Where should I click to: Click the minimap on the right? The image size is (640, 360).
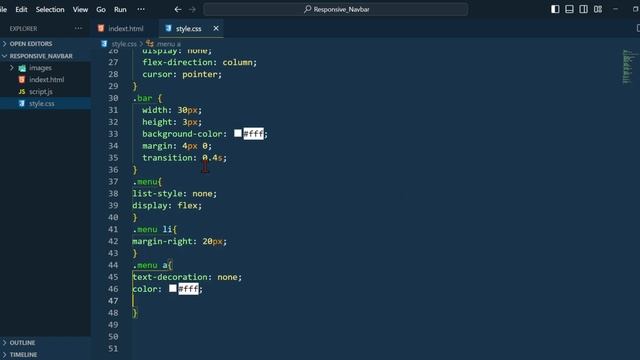click(628, 67)
